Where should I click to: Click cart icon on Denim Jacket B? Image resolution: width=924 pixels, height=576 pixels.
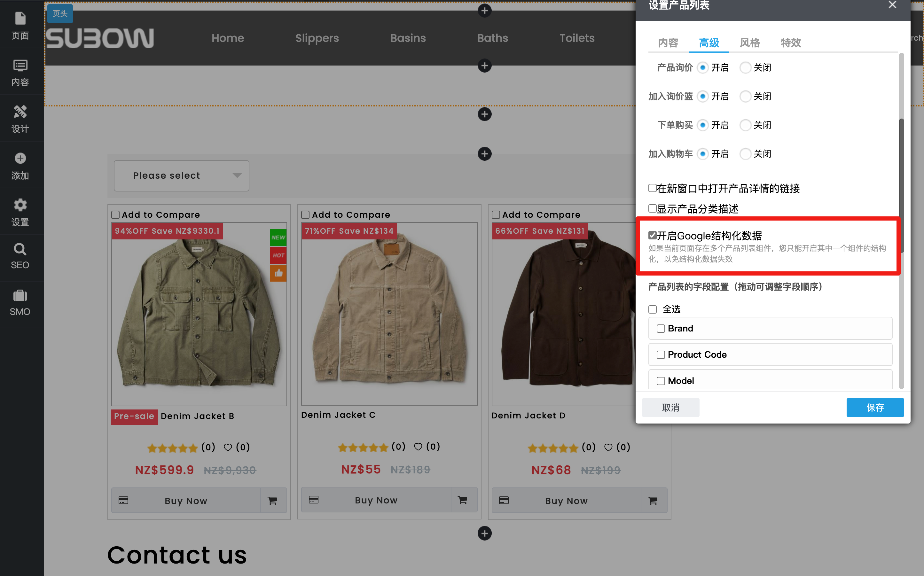272,501
